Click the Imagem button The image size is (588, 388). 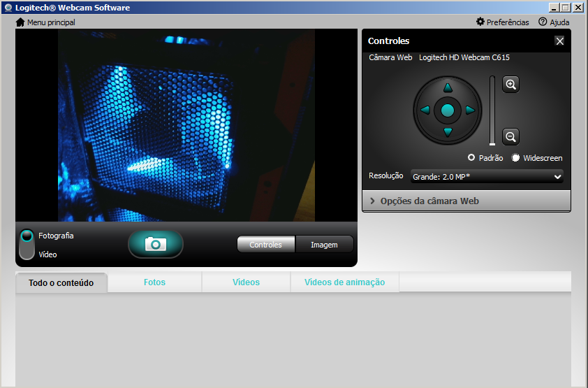(324, 245)
